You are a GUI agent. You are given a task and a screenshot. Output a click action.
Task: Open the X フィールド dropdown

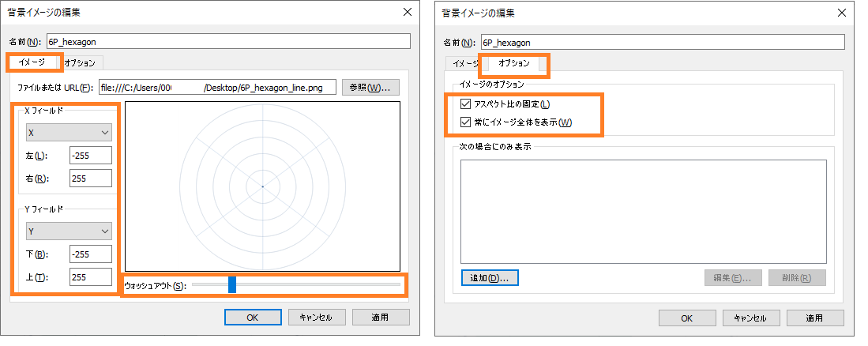pos(69,133)
